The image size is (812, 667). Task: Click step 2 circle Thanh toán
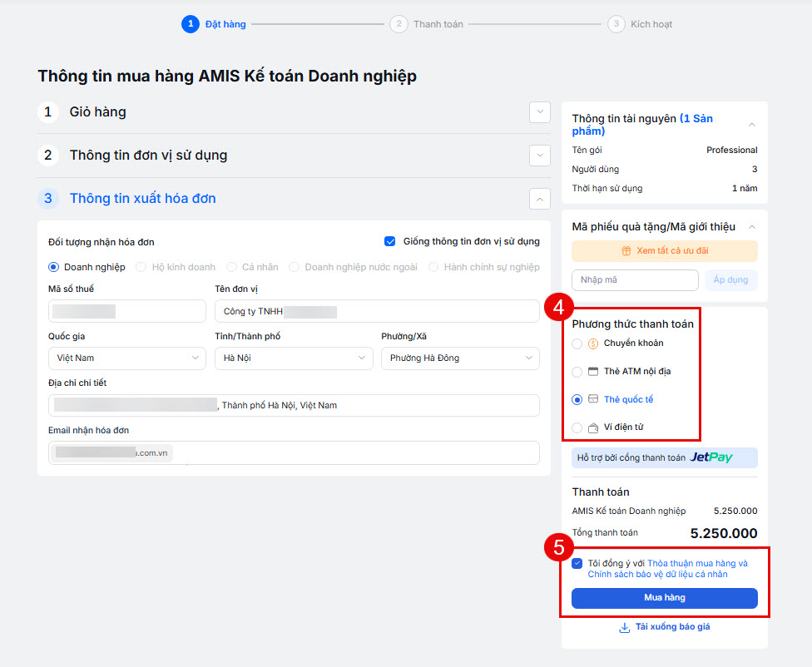pos(399,24)
